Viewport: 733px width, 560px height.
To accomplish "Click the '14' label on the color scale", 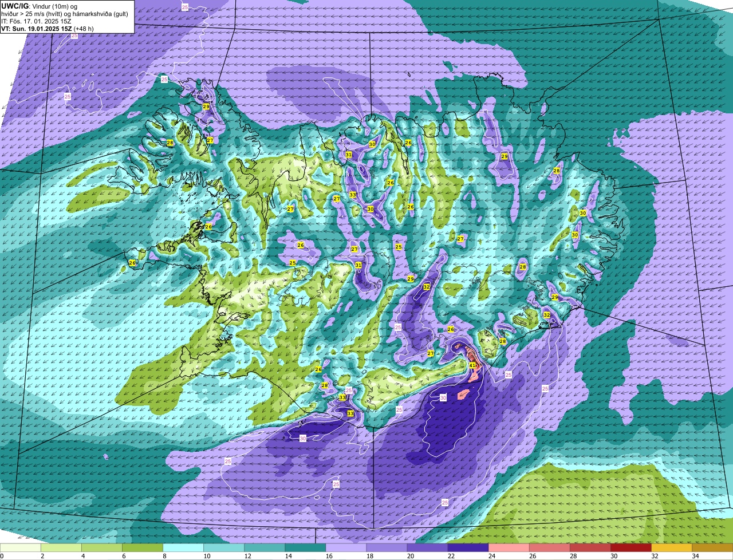I will pos(287,556).
